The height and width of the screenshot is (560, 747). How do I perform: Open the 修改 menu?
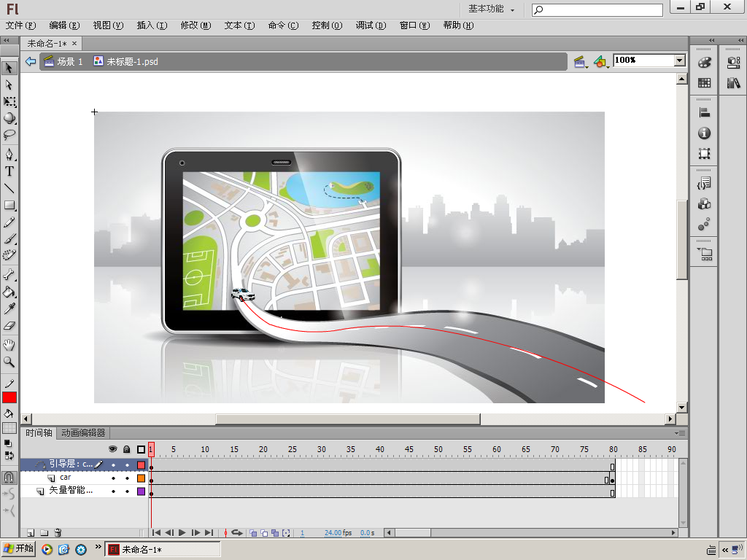(196, 26)
